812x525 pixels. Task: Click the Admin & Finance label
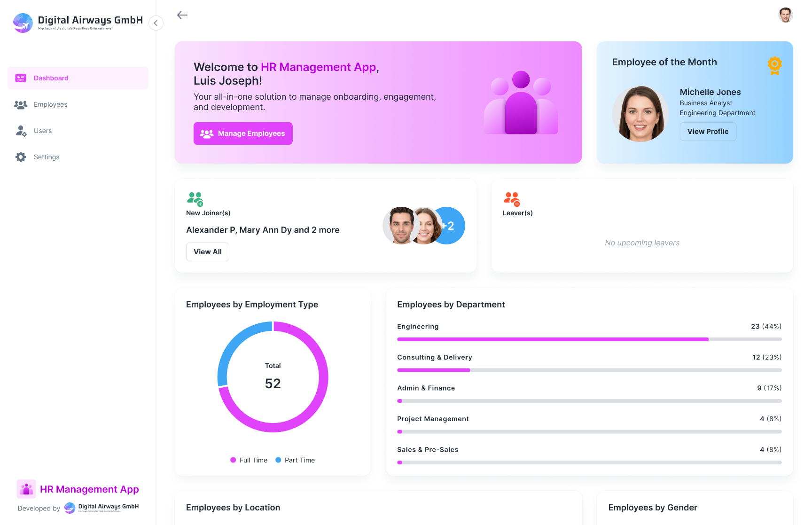pos(426,388)
